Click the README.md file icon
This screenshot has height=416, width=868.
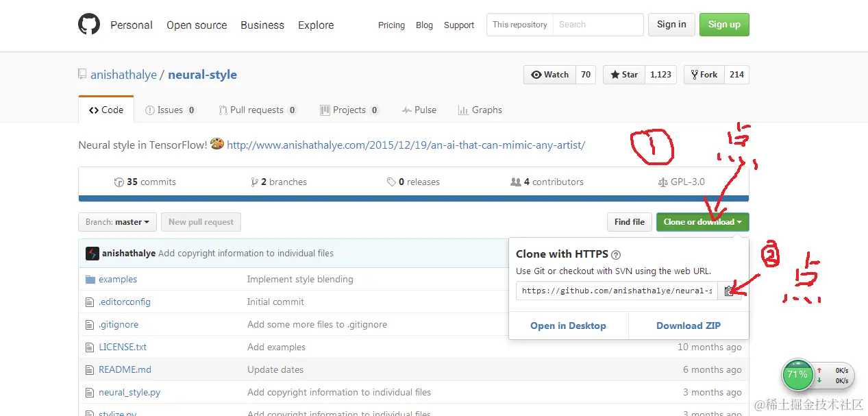90,370
